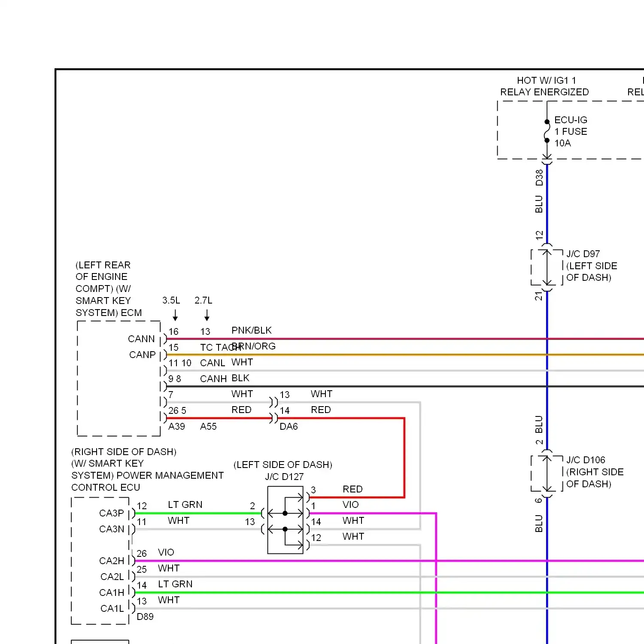Click the "CANH" signal label
644x644 pixels.
(213, 379)
